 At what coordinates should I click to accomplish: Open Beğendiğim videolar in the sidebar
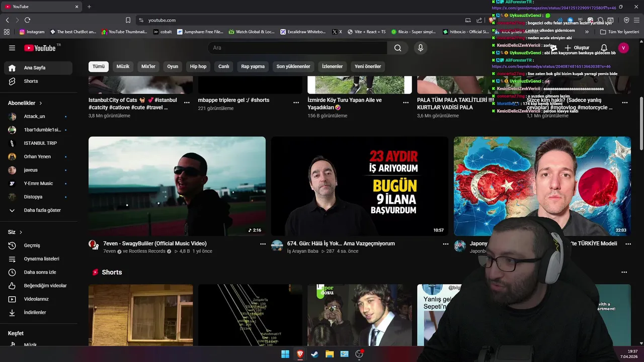(38, 286)
